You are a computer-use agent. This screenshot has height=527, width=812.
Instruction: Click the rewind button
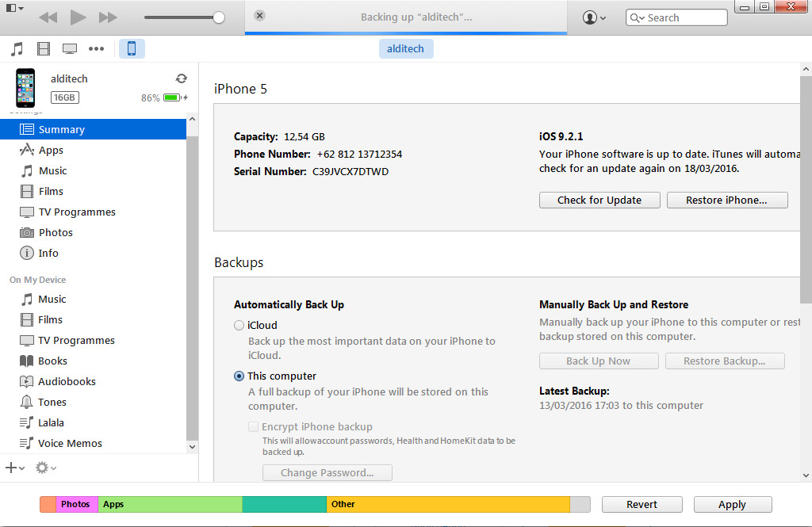[x=48, y=17]
